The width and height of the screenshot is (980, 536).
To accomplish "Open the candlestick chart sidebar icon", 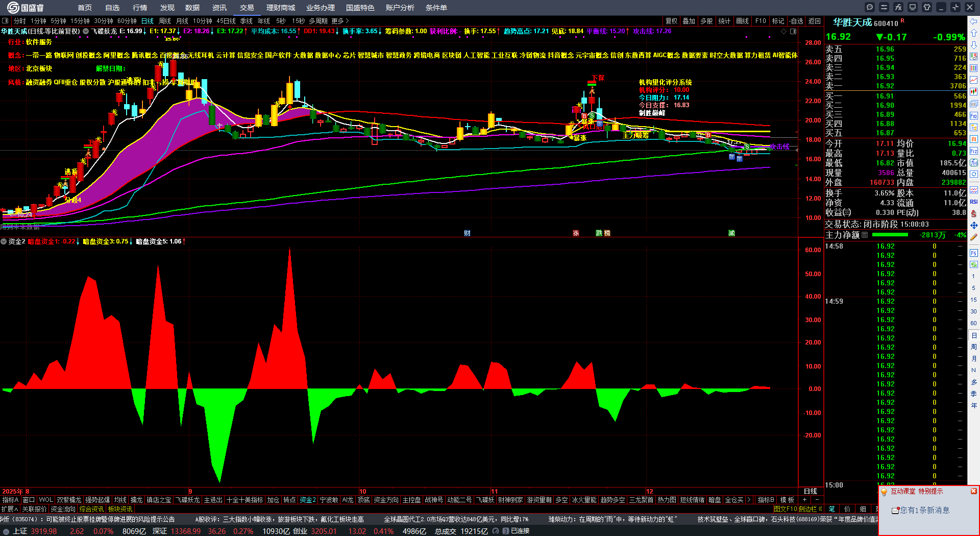I will click(x=974, y=92).
